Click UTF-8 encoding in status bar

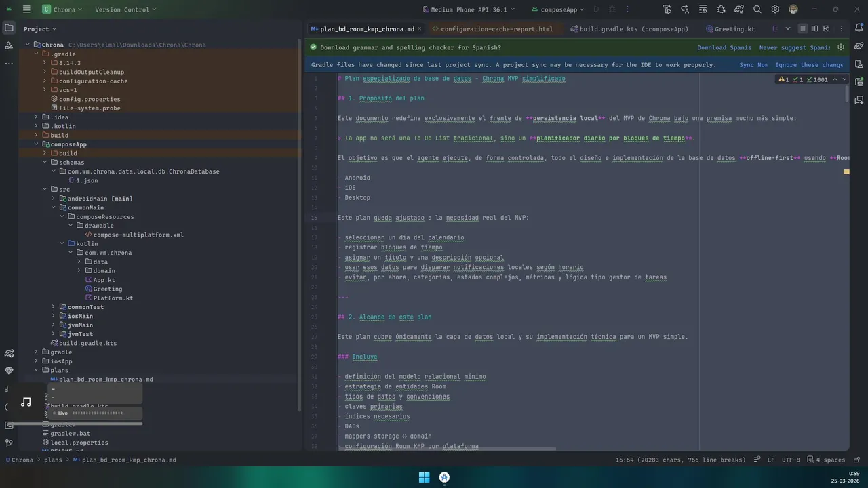791,460
